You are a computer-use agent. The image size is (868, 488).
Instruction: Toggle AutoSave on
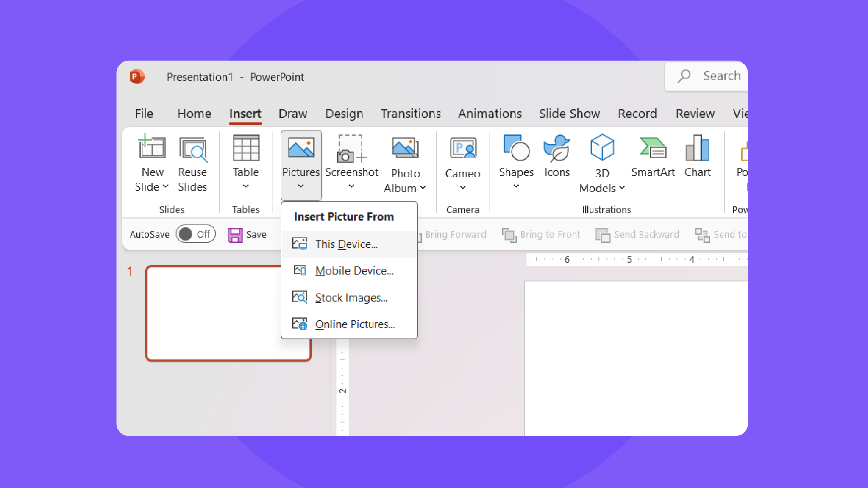click(x=195, y=233)
